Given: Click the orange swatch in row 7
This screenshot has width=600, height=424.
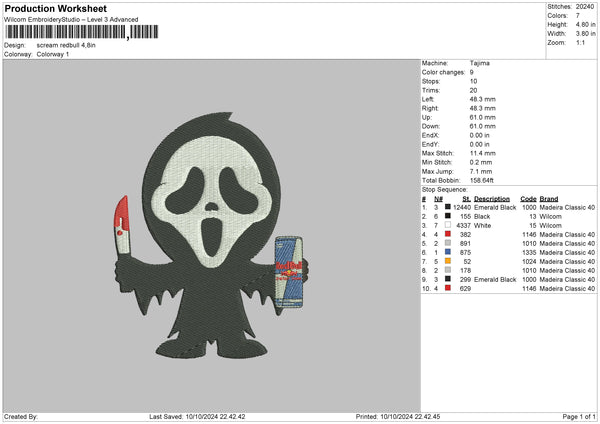Looking at the screenshot, I should (448, 261).
